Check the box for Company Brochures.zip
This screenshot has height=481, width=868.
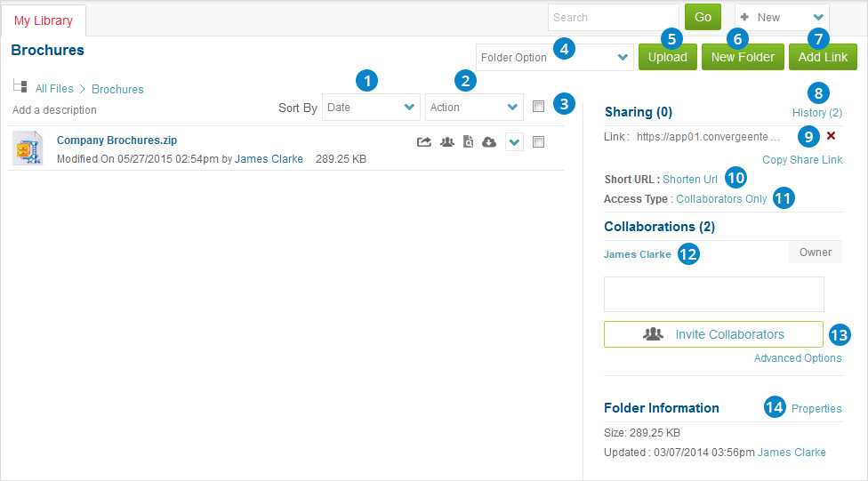point(538,142)
